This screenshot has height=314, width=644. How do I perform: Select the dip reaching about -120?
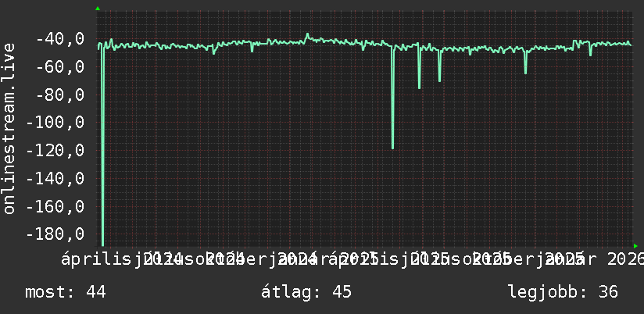tap(392, 147)
